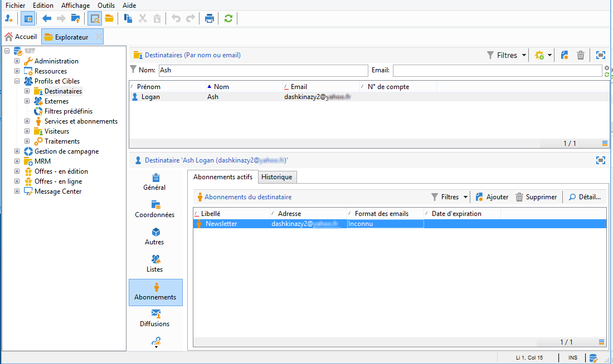Click the Détail... button
Image resolution: width=613 pixels, height=364 pixels.
pos(585,197)
